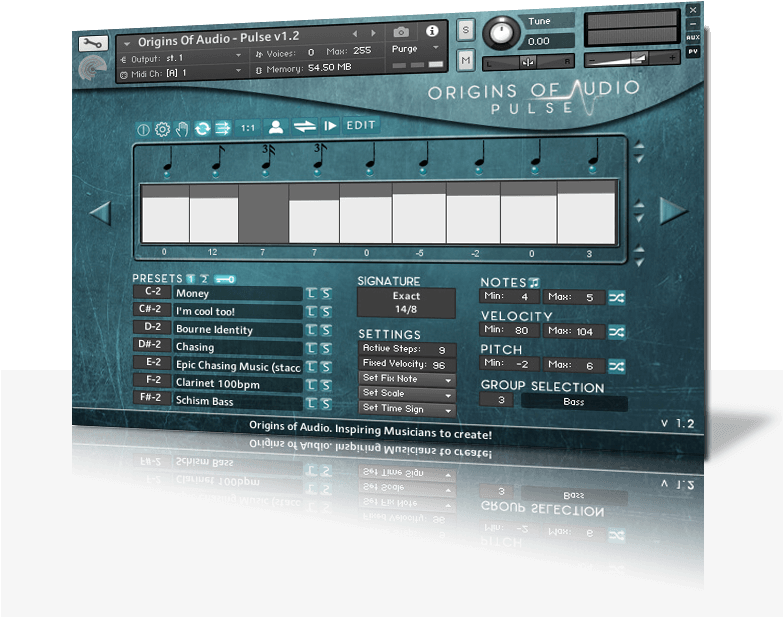Expand the instrument name dropdown arrow
The image size is (783, 617).
click(126, 43)
